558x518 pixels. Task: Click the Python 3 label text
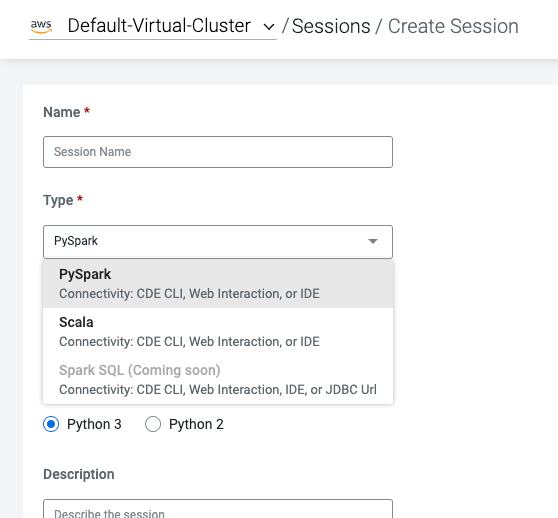(94, 424)
